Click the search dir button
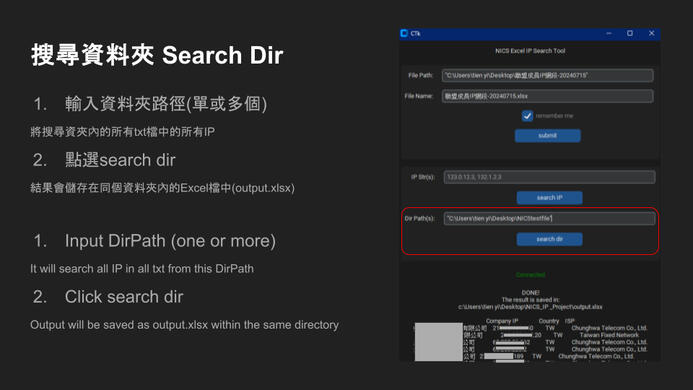The width and height of the screenshot is (693, 390). pyautogui.click(x=549, y=239)
